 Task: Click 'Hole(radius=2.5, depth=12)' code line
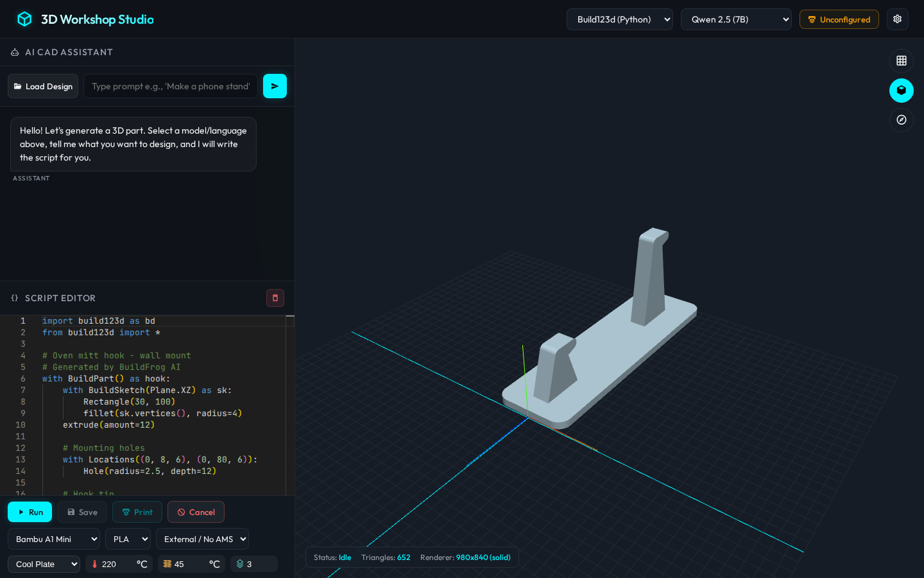click(x=150, y=471)
